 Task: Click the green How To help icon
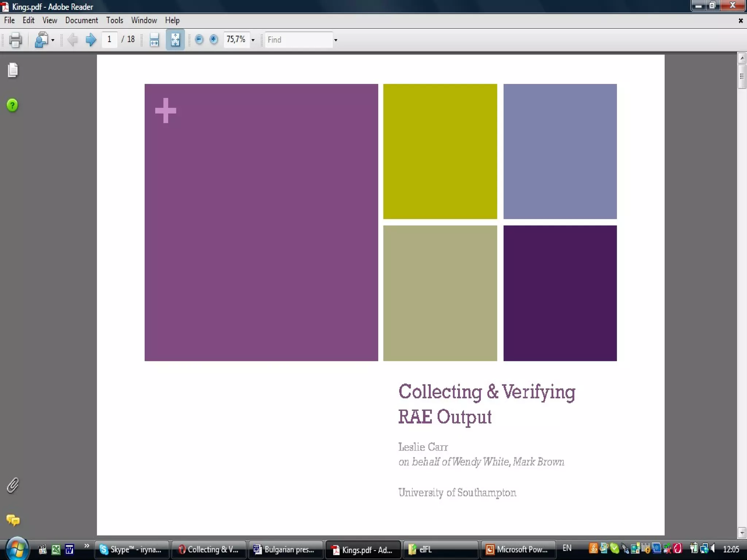(x=12, y=105)
